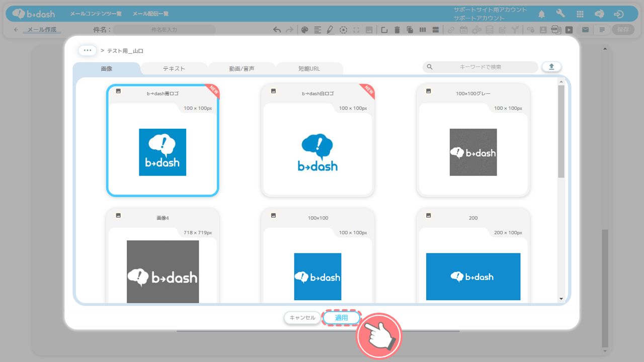Pick the blue 100×100 card thumbnail
The width and height of the screenshot is (644, 362).
tap(317, 277)
